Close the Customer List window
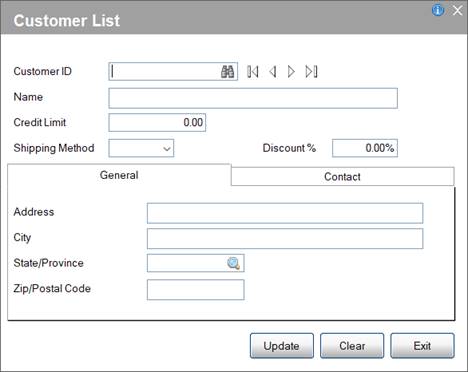Image resolution: width=468 pixels, height=372 pixels. (x=457, y=10)
